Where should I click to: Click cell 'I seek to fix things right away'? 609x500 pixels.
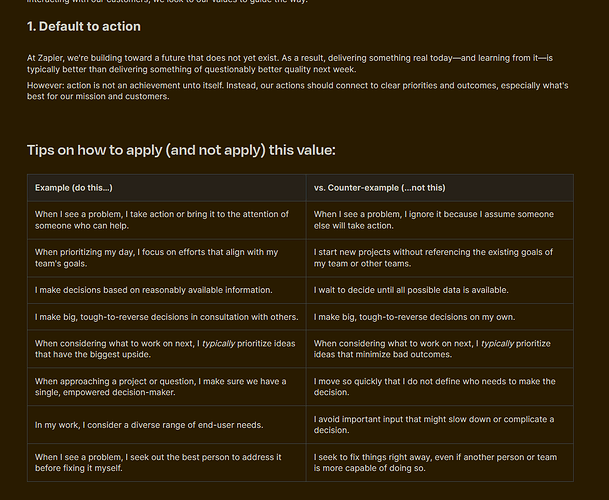pos(440,463)
